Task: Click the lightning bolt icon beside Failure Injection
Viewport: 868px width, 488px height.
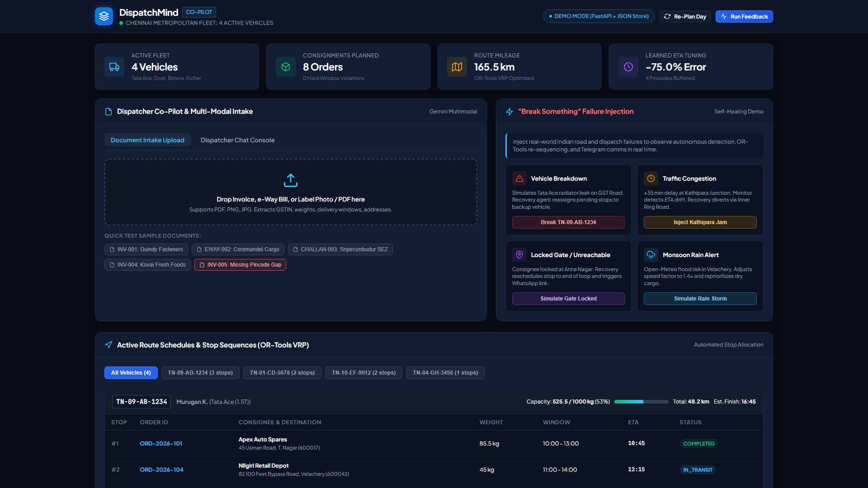Action: tap(509, 112)
